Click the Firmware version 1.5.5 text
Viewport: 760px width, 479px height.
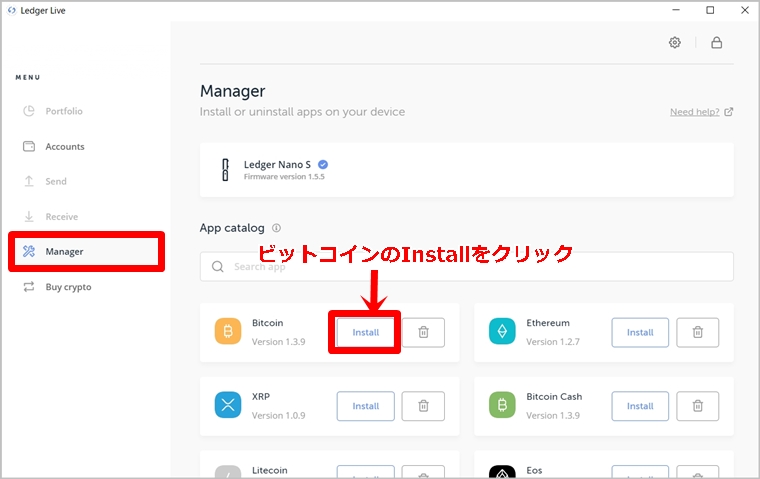[x=284, y=177]
